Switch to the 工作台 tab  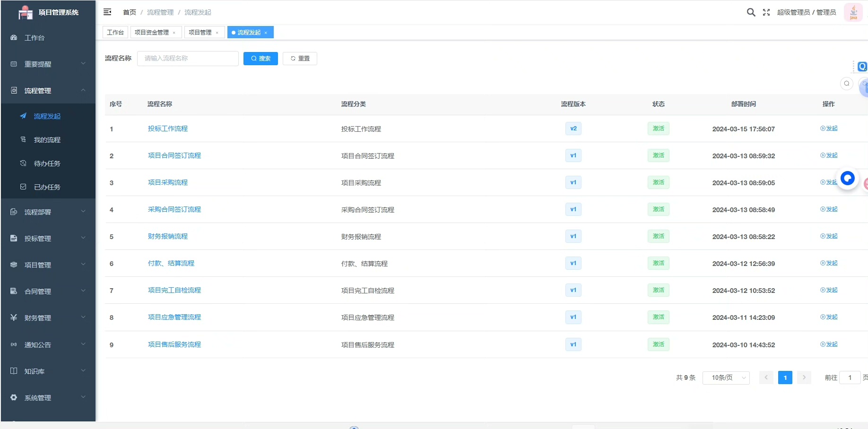tap(115, 33)
